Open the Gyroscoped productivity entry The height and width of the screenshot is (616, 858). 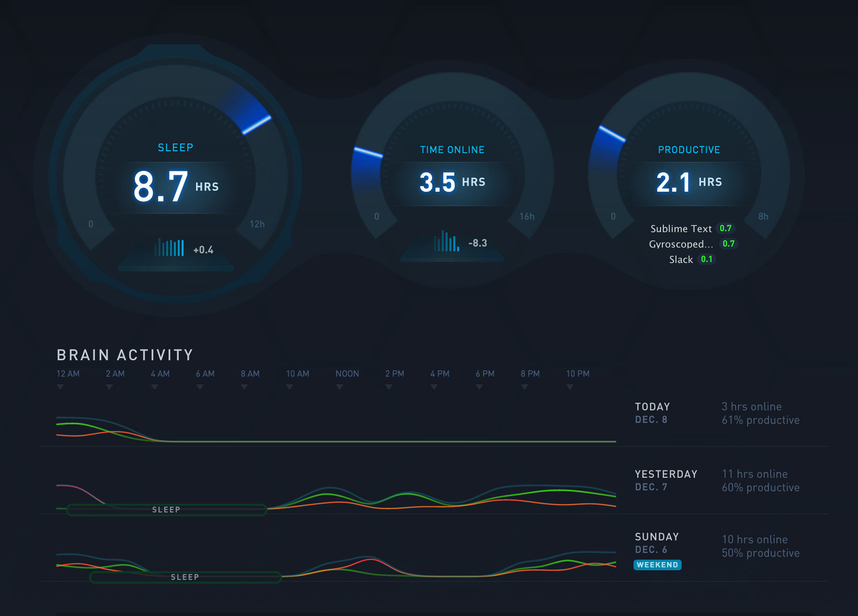(x=693, y=244)
